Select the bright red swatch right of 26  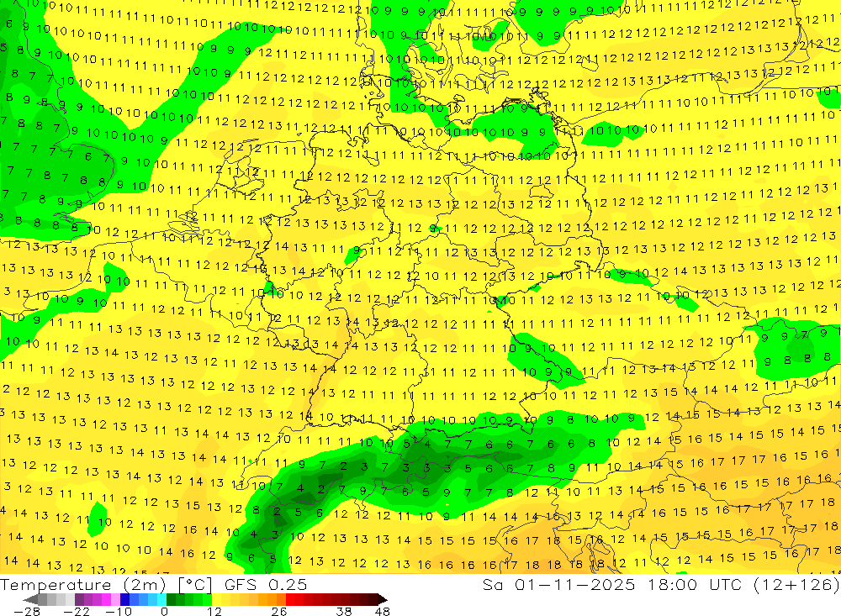coord(290,600)
